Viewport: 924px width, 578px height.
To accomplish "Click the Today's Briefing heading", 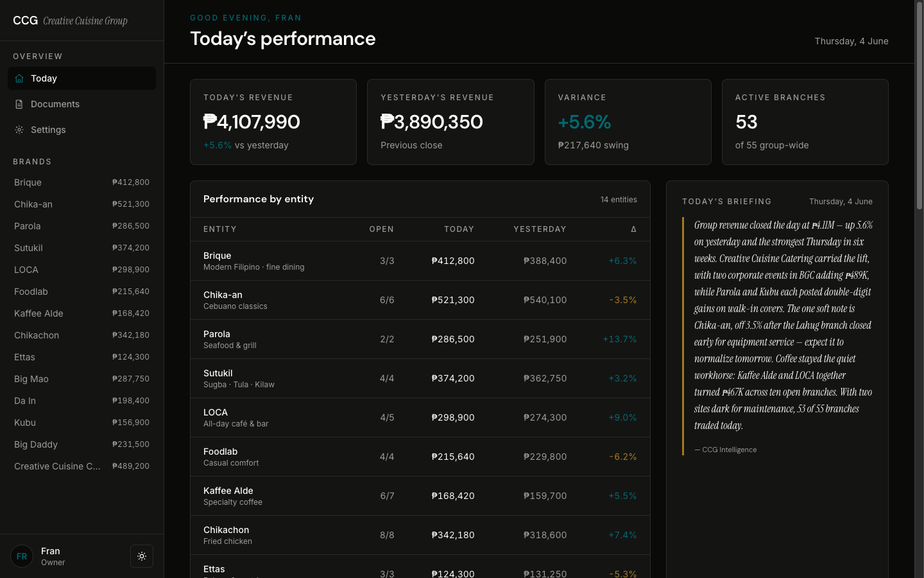I will coord(727,202).
